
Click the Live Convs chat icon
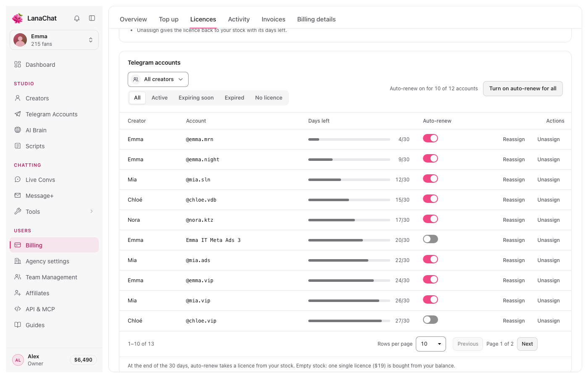pos(18,179)
